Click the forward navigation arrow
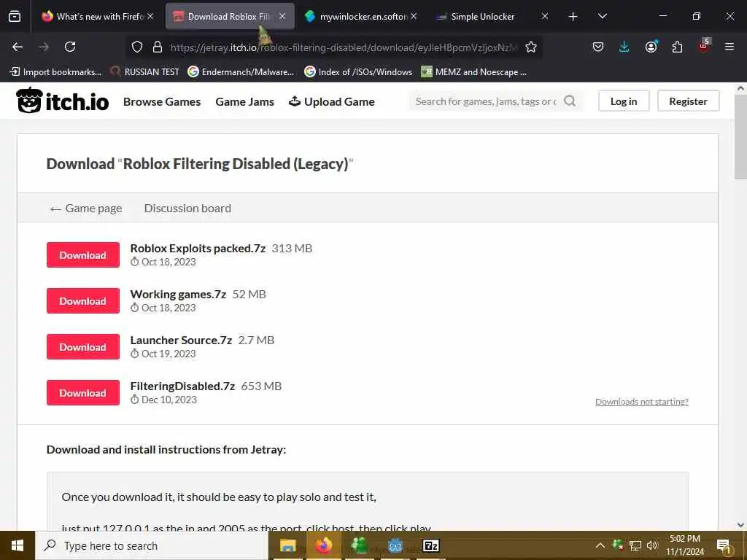 44,47
